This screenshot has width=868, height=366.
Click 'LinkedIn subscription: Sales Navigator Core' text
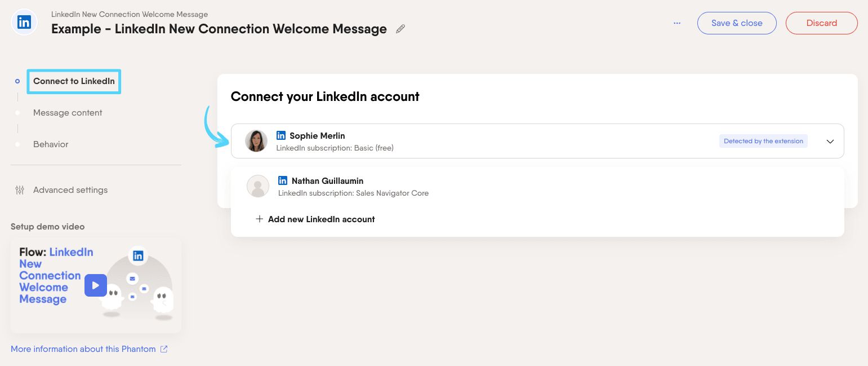(354, 193)
